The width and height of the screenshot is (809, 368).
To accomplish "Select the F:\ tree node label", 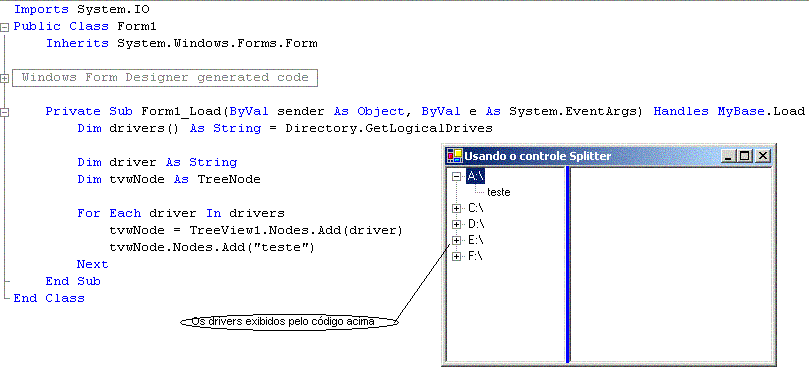I will pos(475,257).
